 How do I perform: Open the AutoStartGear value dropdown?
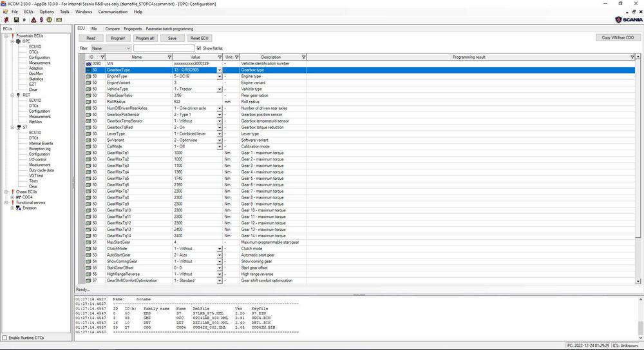point(220,255)
